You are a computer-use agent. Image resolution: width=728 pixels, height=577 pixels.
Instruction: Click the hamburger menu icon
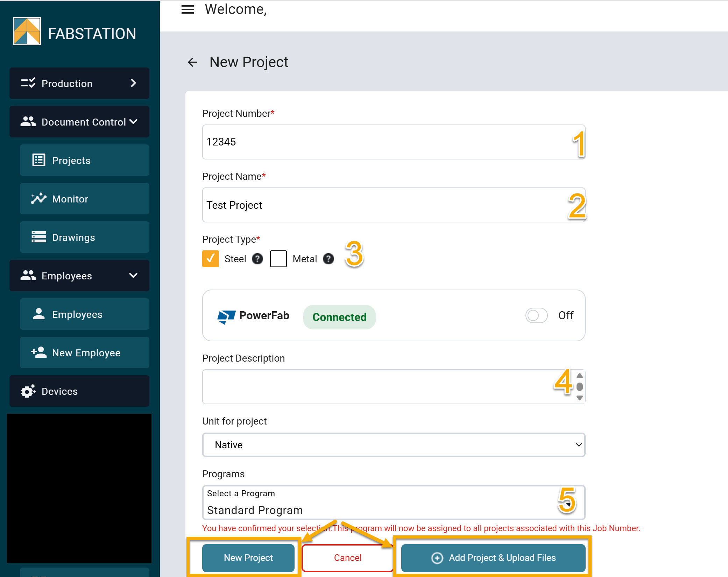pos(188,9)
